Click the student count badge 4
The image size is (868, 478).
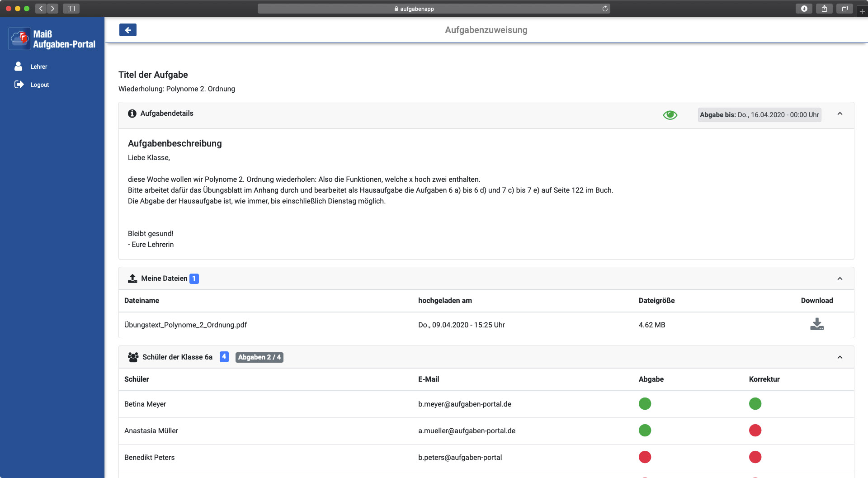click(224, 357)
